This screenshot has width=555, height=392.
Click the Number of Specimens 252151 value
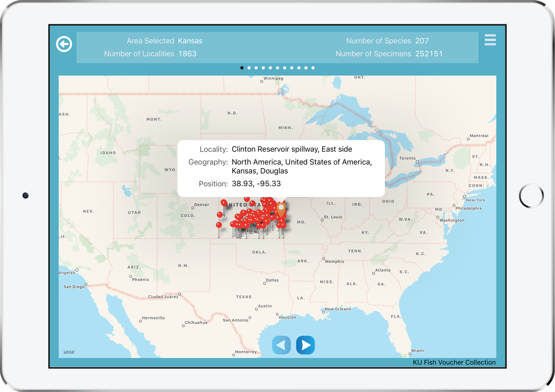coord(429,54)
